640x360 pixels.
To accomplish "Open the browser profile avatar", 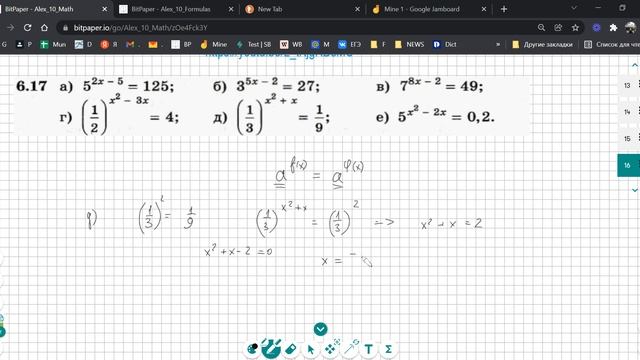I will click(631, 28).
